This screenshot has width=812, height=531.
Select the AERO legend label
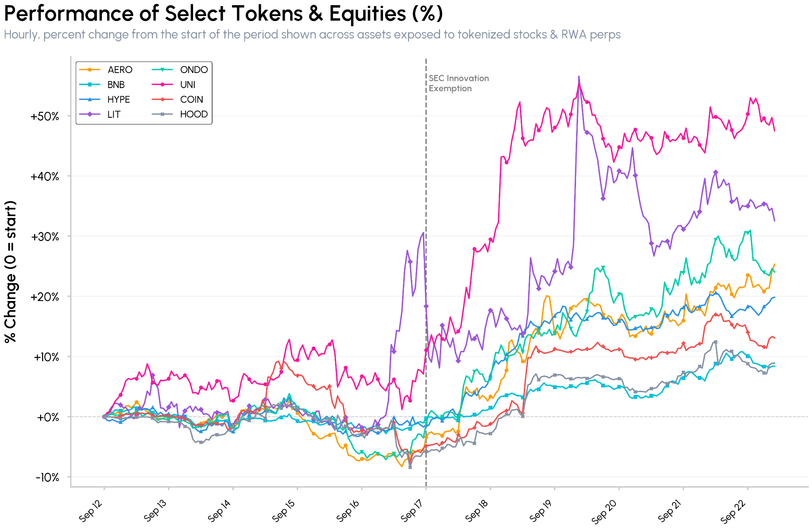click(120, 70)
